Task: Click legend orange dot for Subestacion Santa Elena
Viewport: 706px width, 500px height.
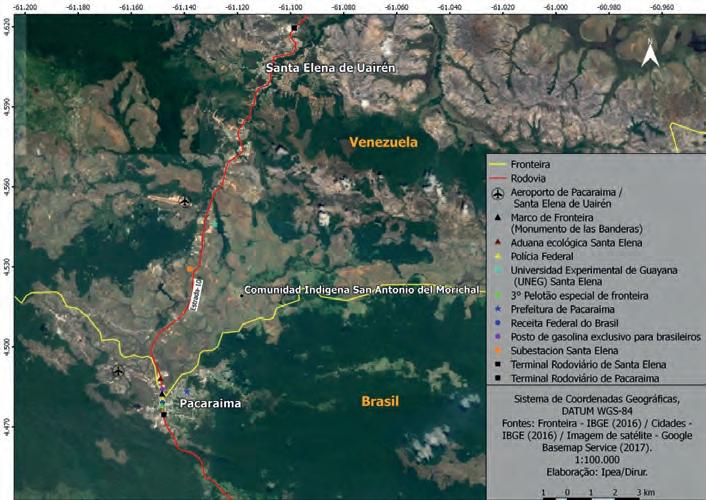Action: [498, 350]
